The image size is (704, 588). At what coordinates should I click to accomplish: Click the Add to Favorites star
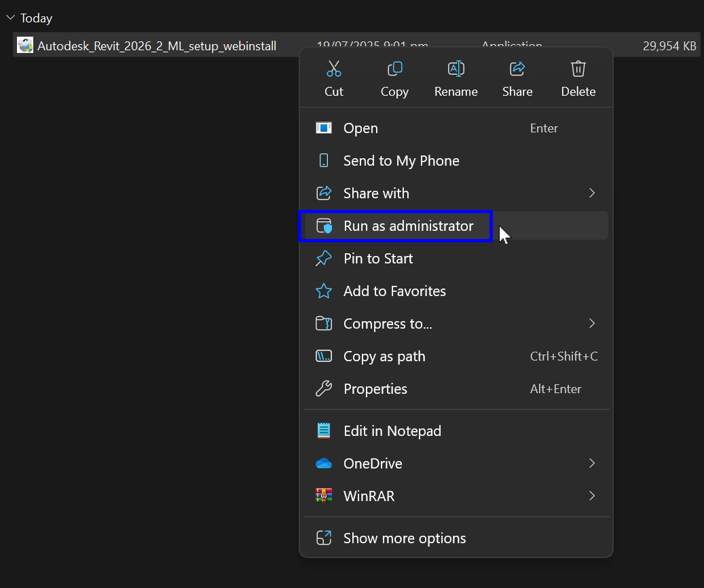pyautogui.click(x=324, y=291)
